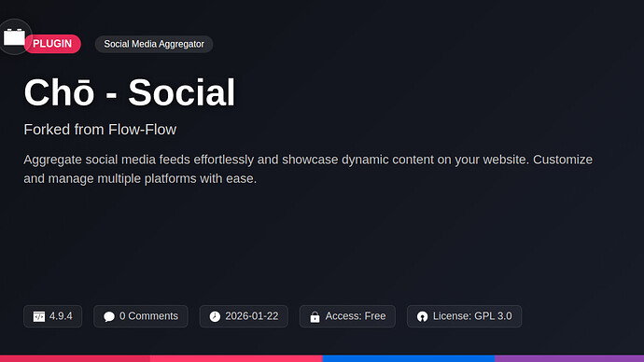Click the 'Aggregate social media feeds' description text

(x=308, y=169)
